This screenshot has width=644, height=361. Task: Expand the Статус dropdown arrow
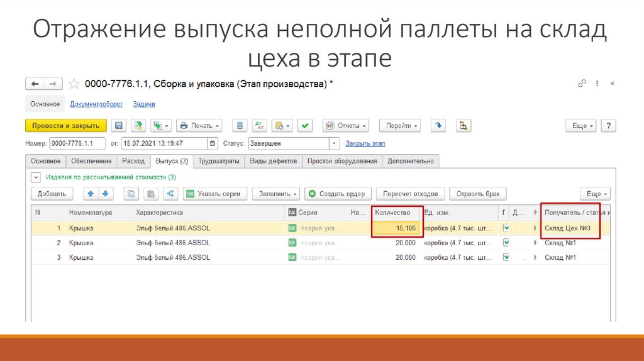pos(335,143)
